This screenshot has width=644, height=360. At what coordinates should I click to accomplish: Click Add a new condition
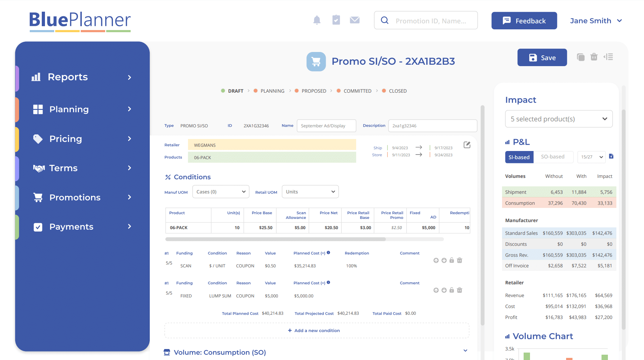point(317,331)
